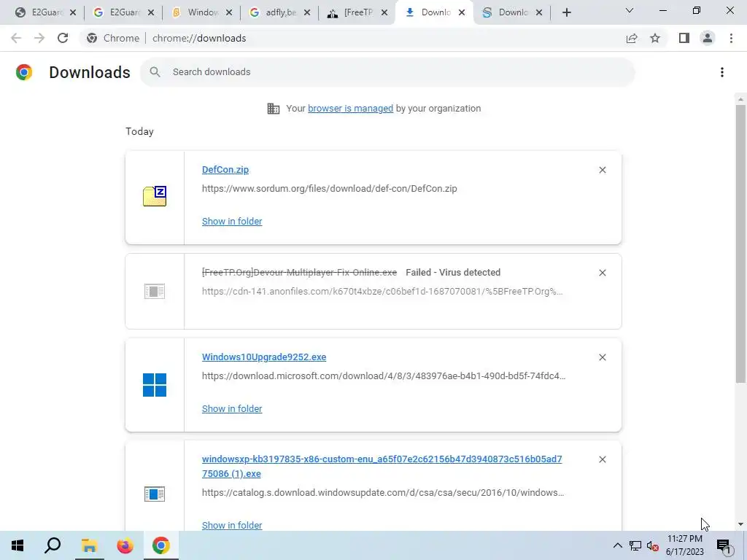
Task: Switch to the last Download tab with S icon
Action: click(x=508, y=12)
